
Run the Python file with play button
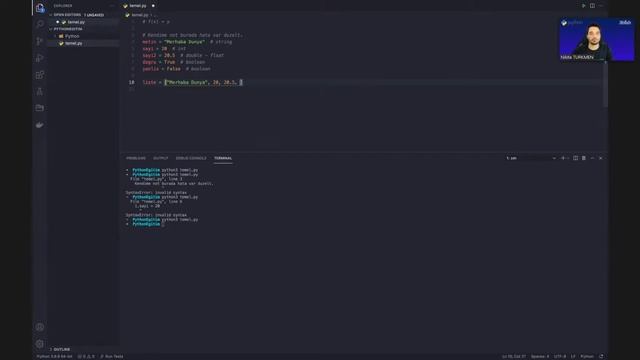[583, 6]
